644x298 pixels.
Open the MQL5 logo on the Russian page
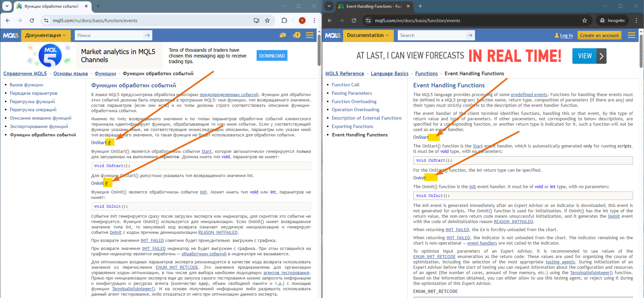click(11, 35)
